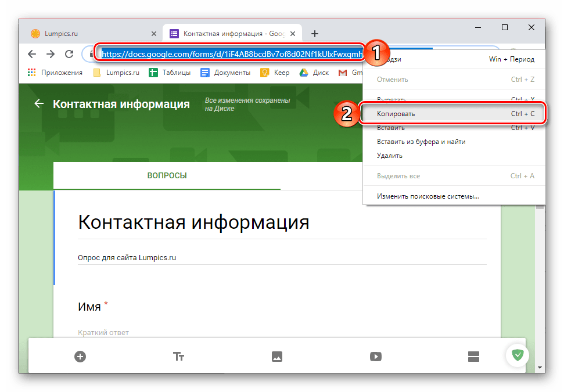Close the Контактная информация tab

293,34
